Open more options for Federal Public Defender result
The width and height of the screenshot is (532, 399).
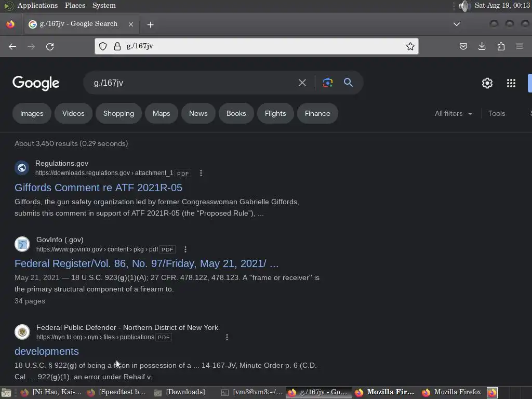coord(227,337)
